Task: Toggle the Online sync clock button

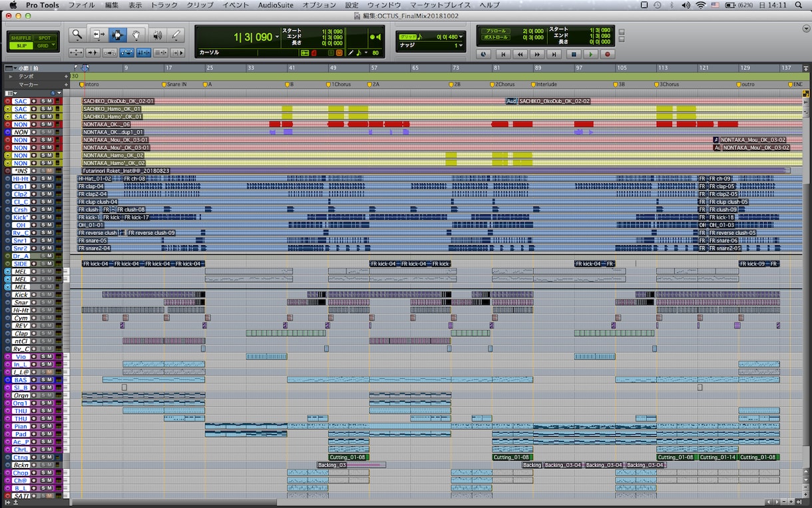Action: click(484, 54)
